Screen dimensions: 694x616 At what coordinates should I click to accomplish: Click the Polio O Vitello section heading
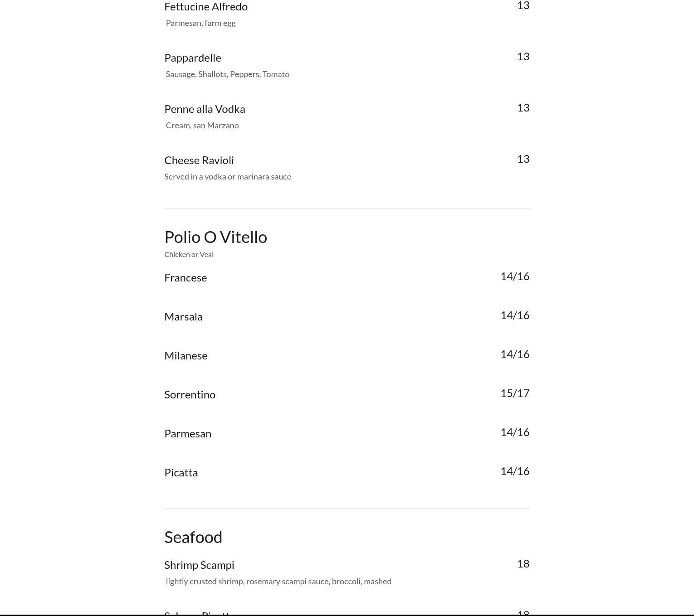point(215,237)
